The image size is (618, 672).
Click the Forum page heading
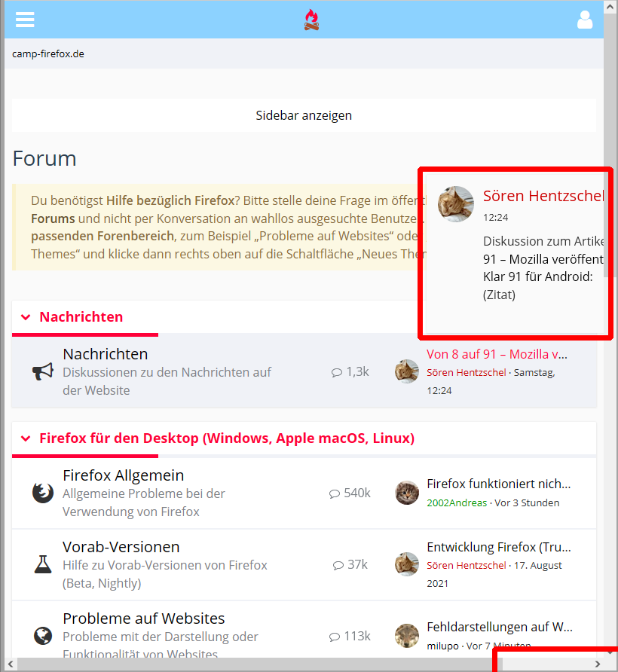(44, 158)
